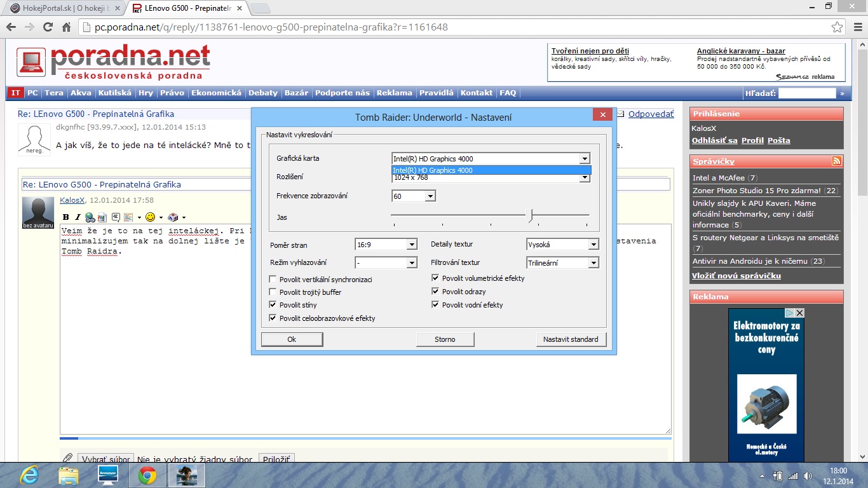Open the PC section in site navigation
This screenshot has width=868, height=488.
click(x=32, y=93)
